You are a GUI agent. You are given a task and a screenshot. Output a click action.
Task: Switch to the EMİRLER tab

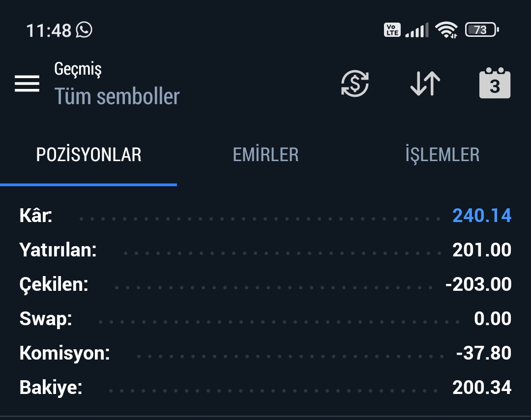point(265,155)
